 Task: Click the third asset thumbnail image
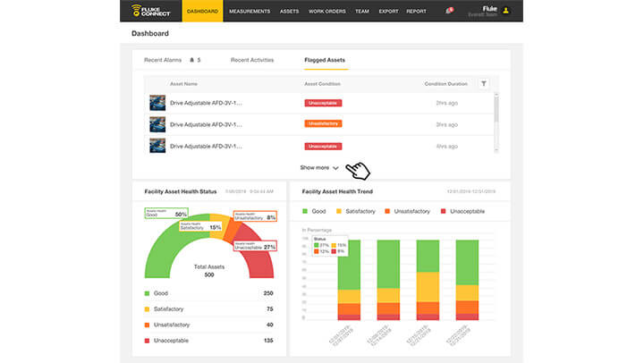click(157, 146)
